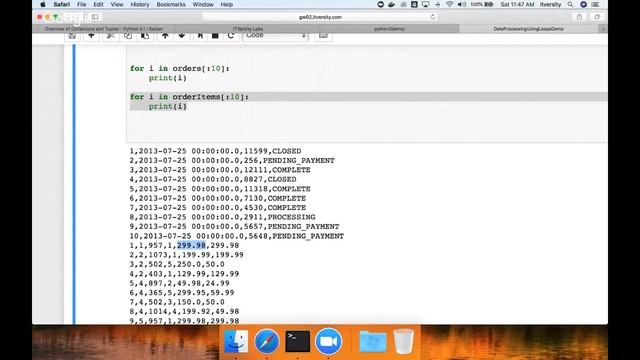Open the History menu

point(140,4)
